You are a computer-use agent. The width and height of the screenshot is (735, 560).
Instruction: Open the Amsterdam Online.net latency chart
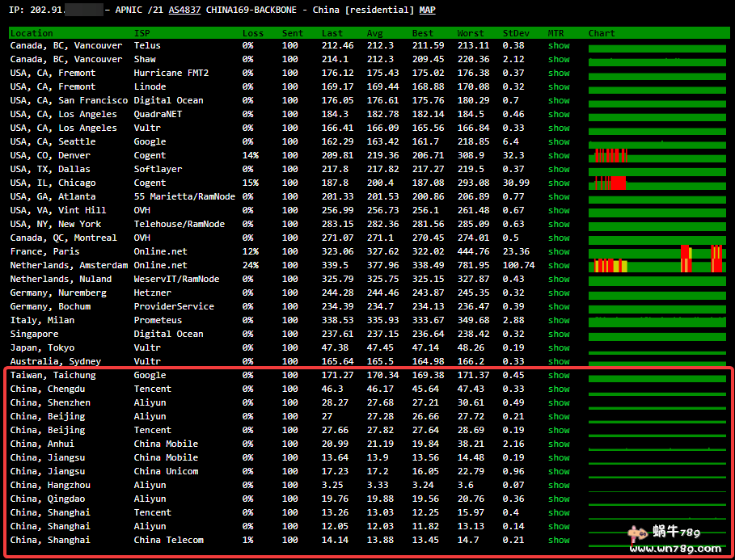tap(656, 266)
